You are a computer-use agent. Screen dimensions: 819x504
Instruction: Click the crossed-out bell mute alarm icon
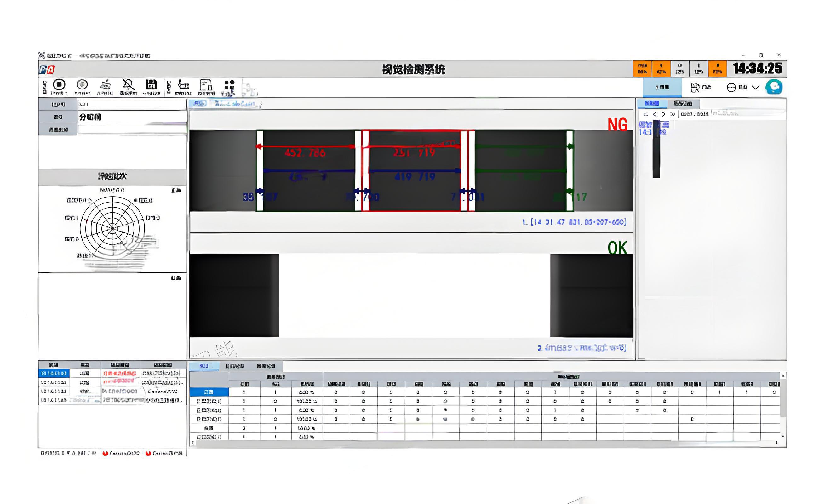tap(128, 85)
